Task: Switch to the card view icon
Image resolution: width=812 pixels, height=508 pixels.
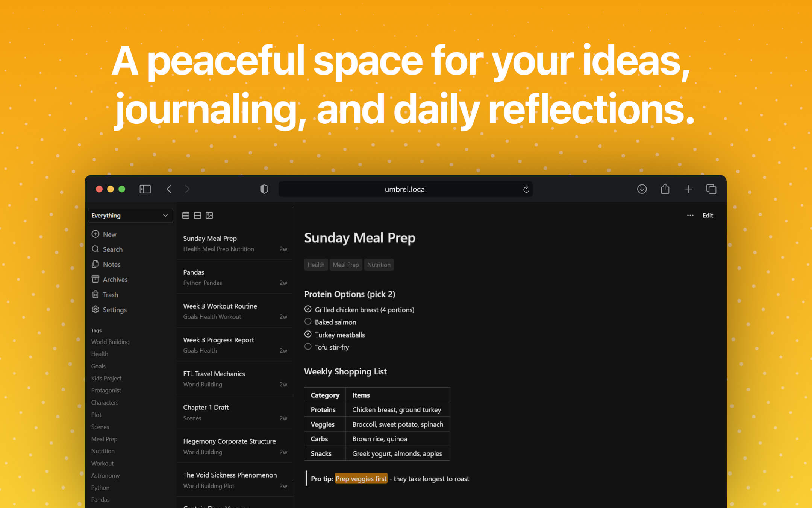Action: [197, 215]
